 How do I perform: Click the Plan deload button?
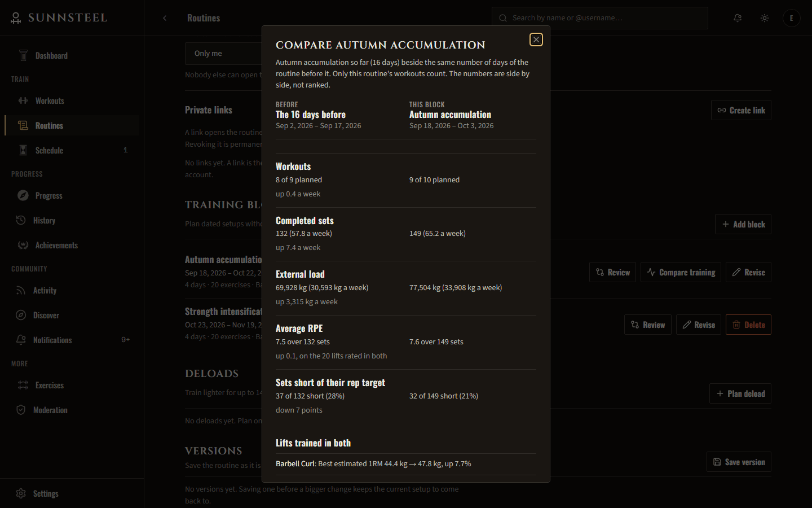pyautogui.click(x=740, y=393)
